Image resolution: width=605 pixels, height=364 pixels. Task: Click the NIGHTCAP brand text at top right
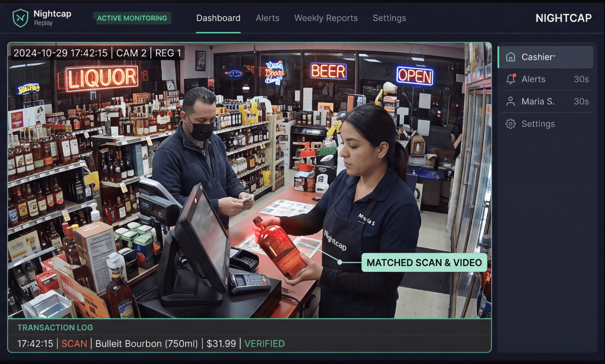[x=563, y=18]
